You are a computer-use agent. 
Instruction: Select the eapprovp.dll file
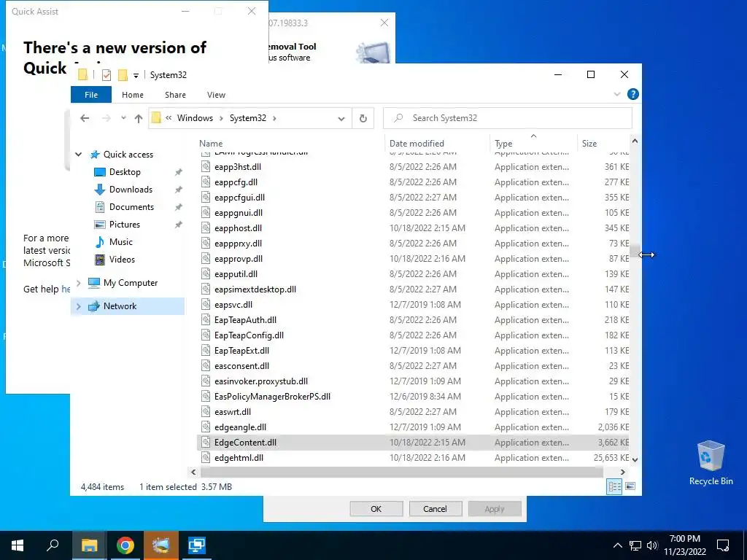[x=239, y=259]
